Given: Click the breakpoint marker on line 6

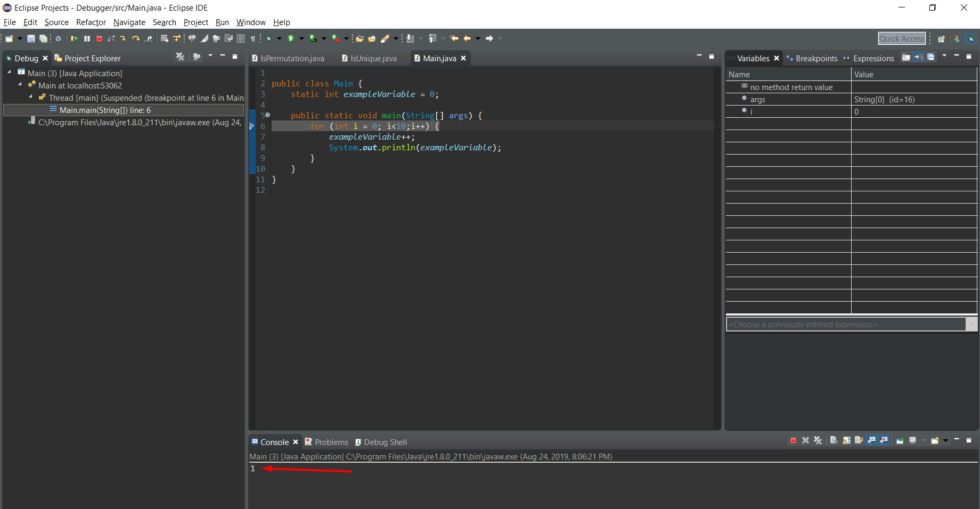Looking at the screenshot, I should [252, 126].
